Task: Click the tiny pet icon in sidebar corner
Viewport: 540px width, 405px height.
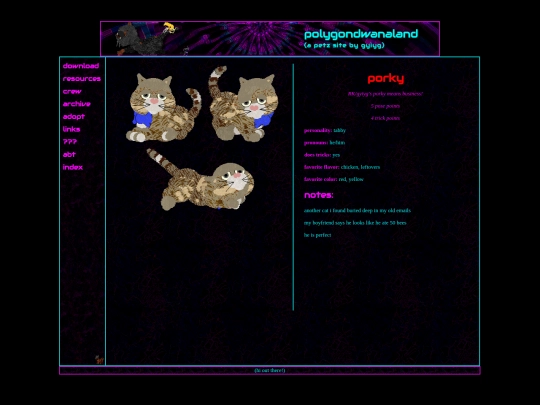Action: [x=99, y=360]
